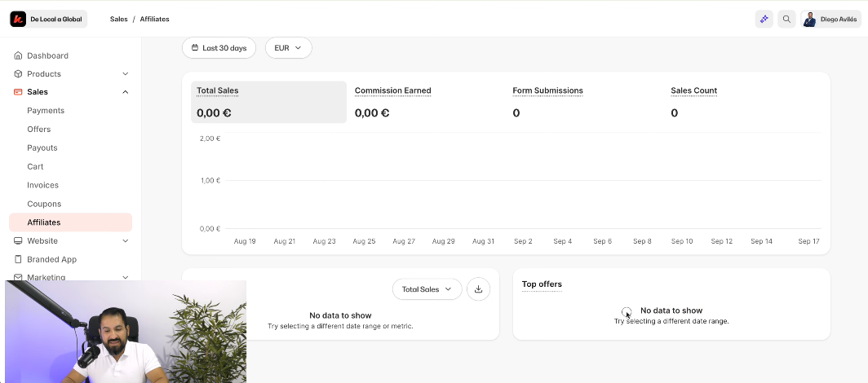This screenshot has height=383, width=868.
Task: Go to Payments in the sidebar
Action: tap(46, 111)
